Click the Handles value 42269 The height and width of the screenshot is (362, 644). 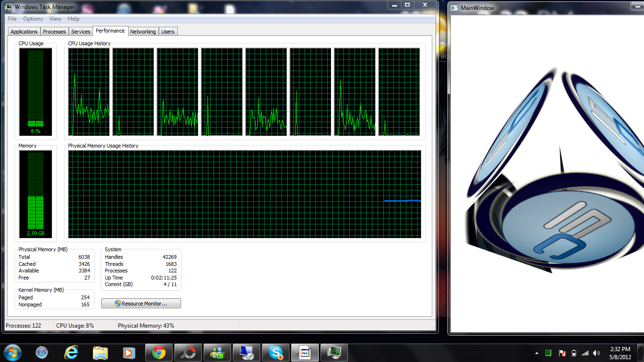(x=169, y=257)
